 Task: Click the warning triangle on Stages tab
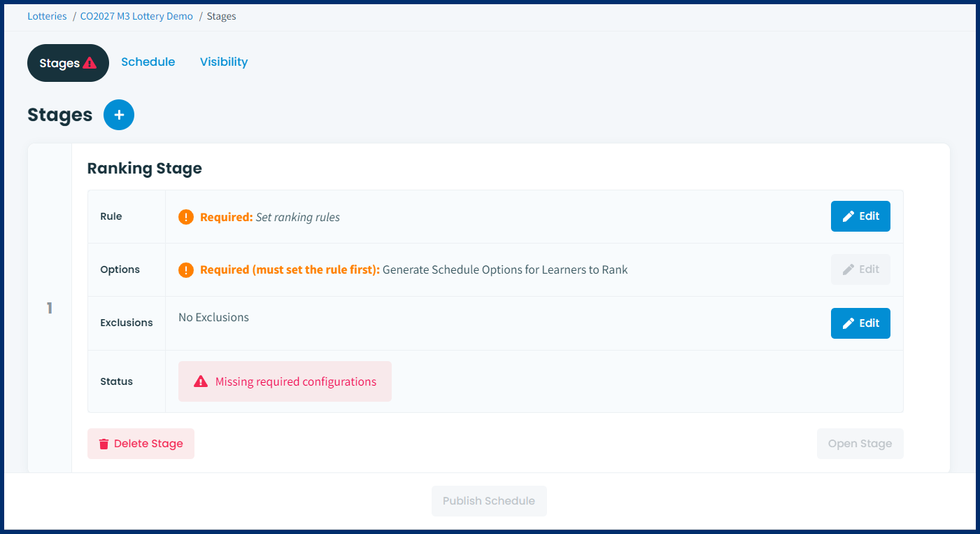(90, 63)
